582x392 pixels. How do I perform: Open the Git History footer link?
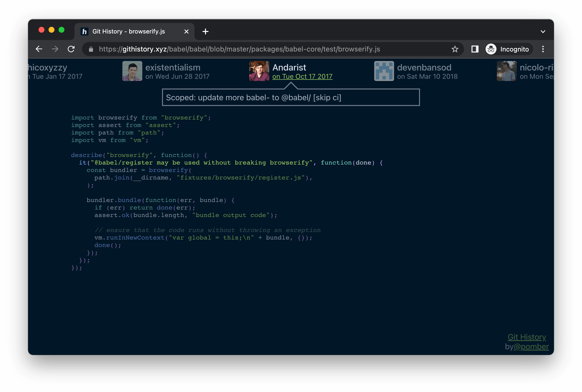tap(526, 337)
